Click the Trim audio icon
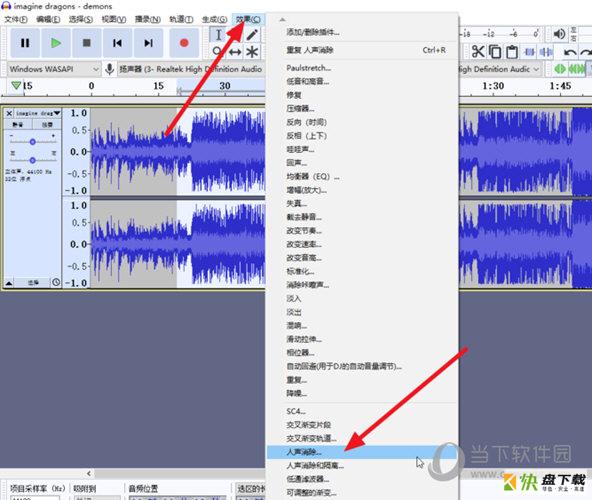 [x=529, y=52]
